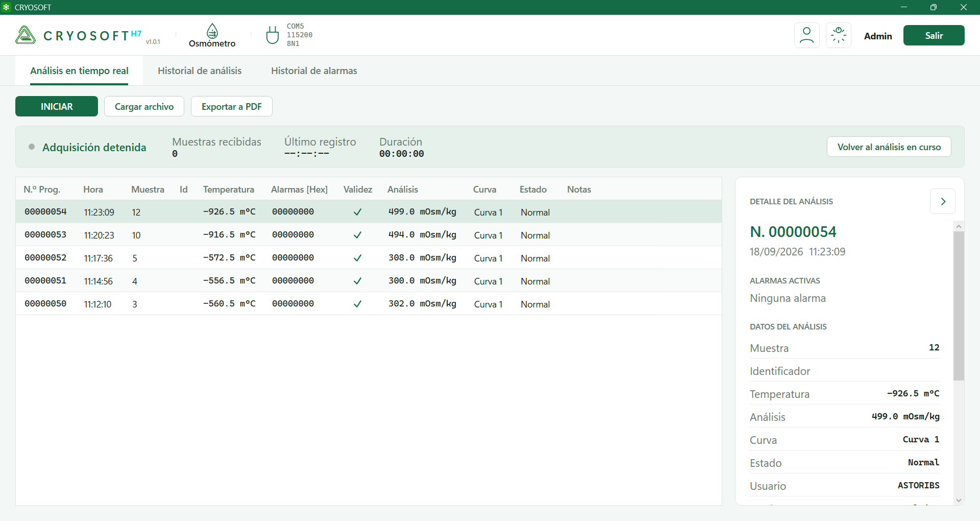The width and height of the screenshot is (980, 521).
Task: Open the Historial de alarmas tab
Action: (314, 71)
